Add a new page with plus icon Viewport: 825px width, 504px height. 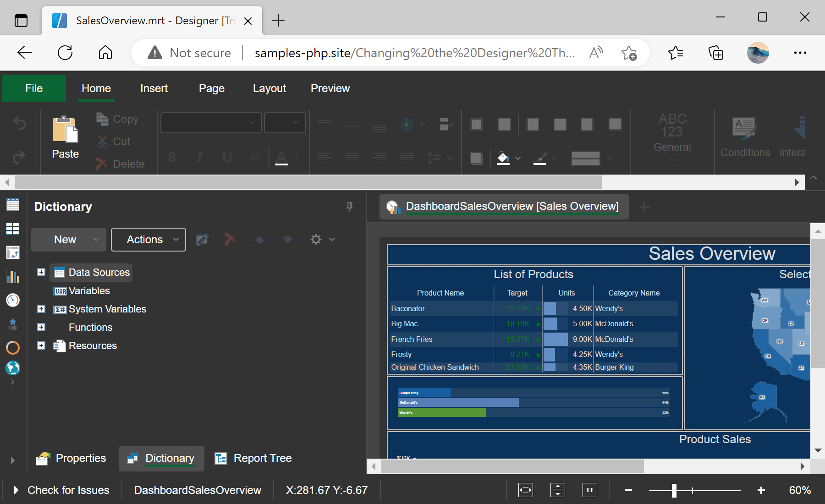pyautogui.click(x=644, y=207)
